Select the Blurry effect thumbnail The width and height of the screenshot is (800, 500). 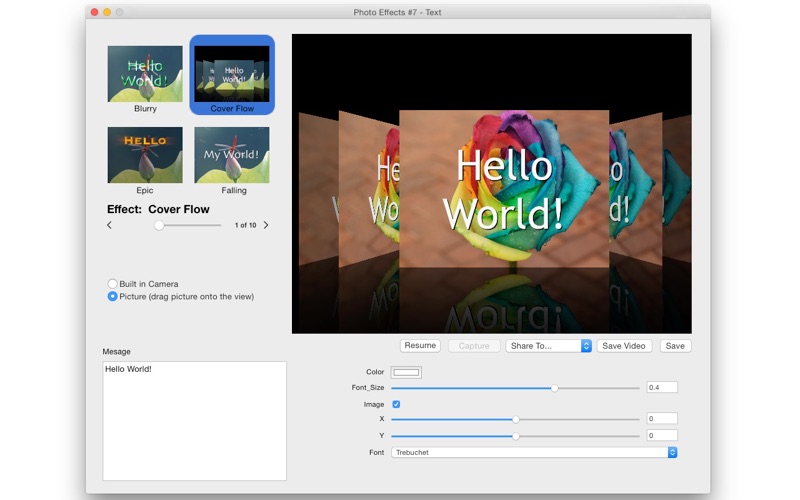pos(145,74)
